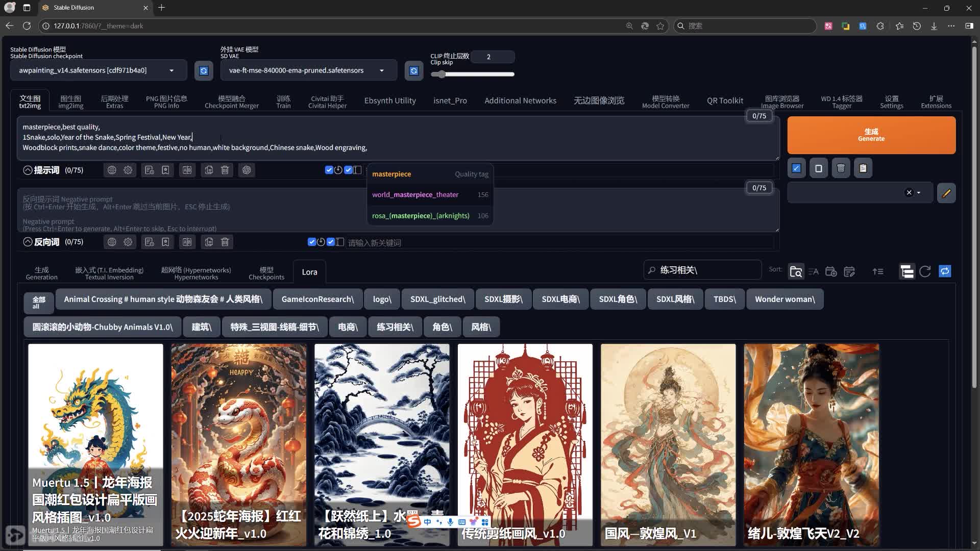This screenshot has height=551, width=980.
Task: Open the gear settings in 提示词 toolbar
Action: pyautogui.click(x=128, y=170)
